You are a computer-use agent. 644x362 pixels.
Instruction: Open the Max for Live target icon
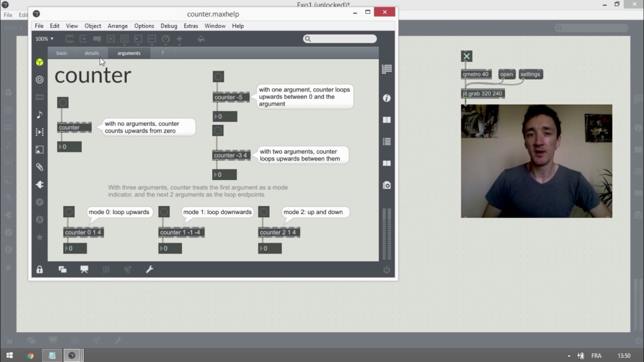40,79
